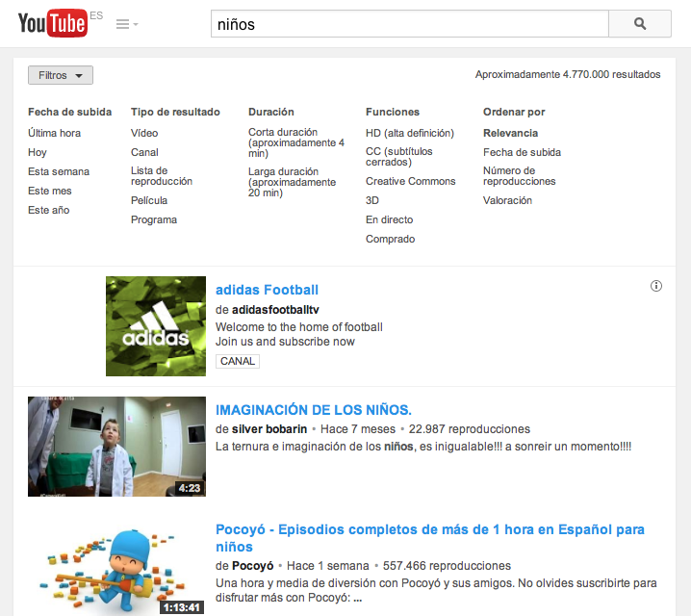Click the Duración column heading
Screen dimensions: 691x616
[x=271, y=112]
